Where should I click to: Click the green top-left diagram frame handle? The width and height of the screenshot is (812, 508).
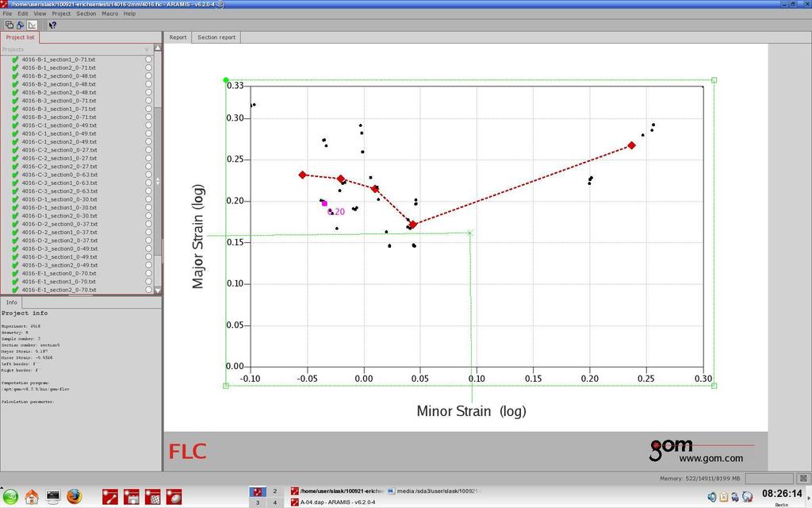(x=226, y=80)
